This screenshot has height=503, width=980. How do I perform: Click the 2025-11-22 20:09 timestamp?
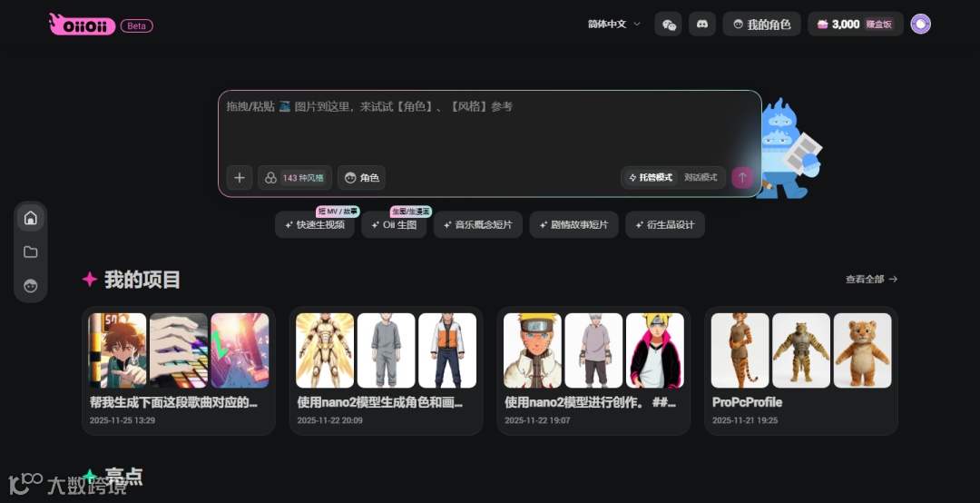[330, 420]
